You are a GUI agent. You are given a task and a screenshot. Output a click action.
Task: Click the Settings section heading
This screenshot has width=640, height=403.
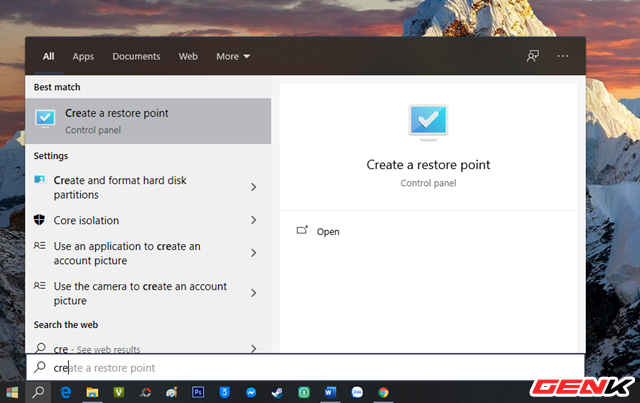(51, 156)
